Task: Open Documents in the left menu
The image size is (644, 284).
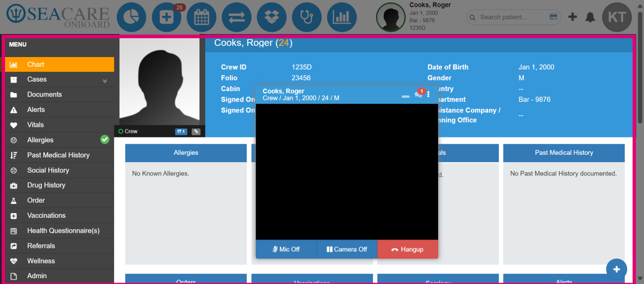Action: click(x=60, y=94)
